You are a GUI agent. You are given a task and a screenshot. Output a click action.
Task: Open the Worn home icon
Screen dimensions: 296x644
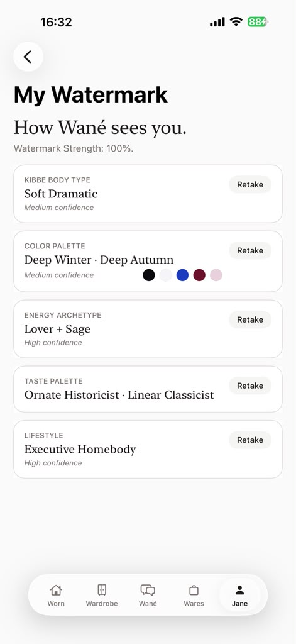click(56, 590)
